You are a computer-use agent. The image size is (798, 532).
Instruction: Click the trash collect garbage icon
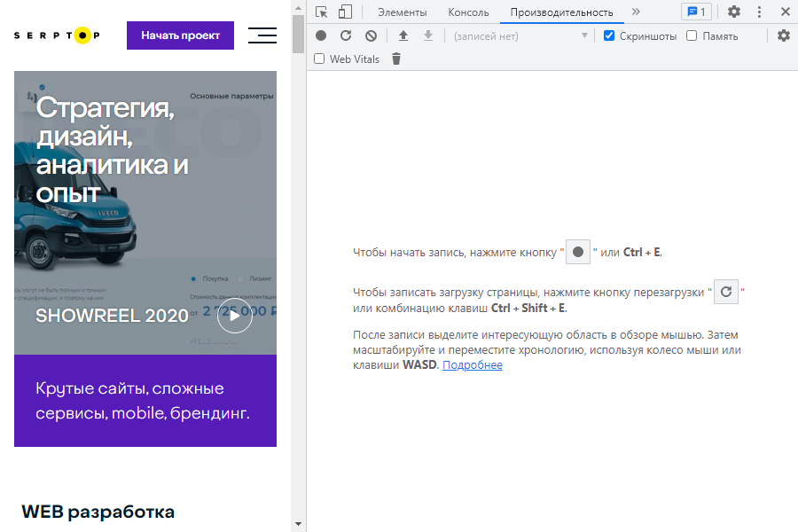pos(396,59)
